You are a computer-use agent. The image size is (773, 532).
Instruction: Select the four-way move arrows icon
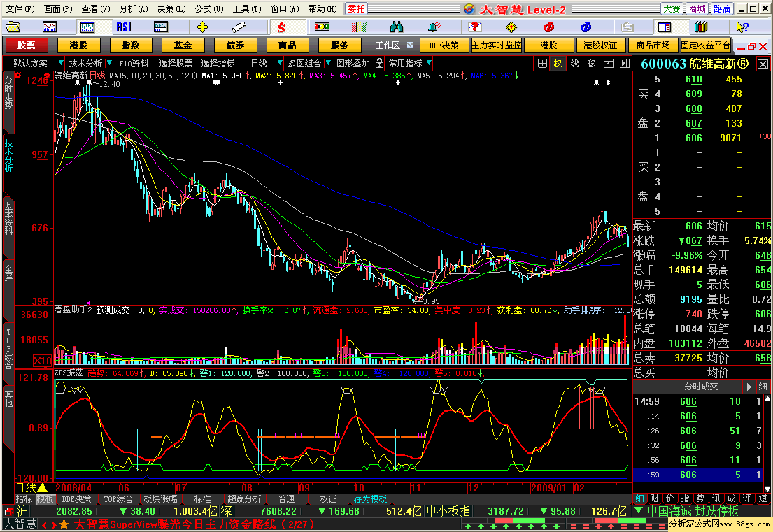click(x=202, y=27)
